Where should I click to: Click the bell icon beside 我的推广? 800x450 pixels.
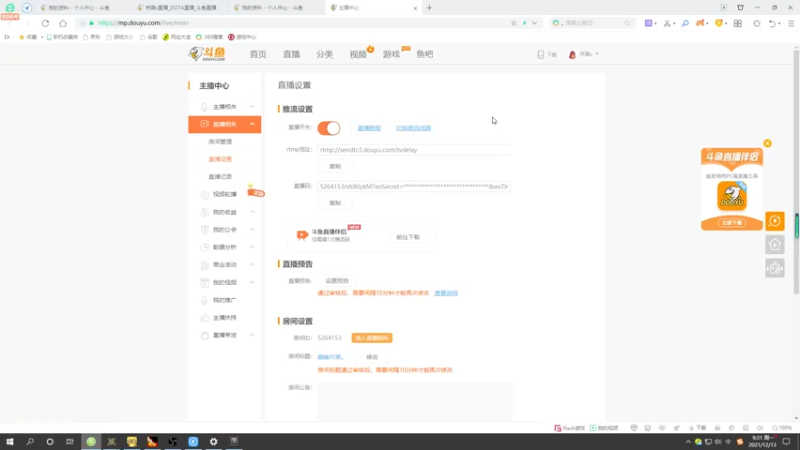point(204,300)
